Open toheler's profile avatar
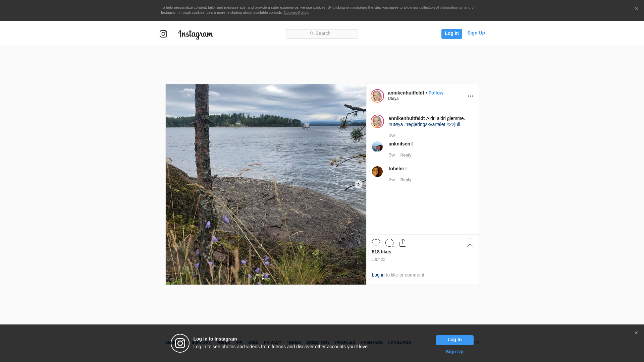The width and height of the screenshot is (644, 362). point(377,172)
